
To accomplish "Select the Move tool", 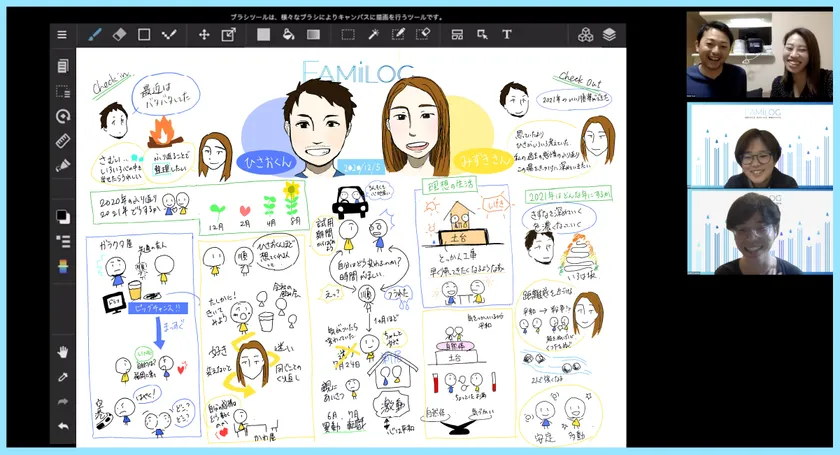I will pos(204,35).
